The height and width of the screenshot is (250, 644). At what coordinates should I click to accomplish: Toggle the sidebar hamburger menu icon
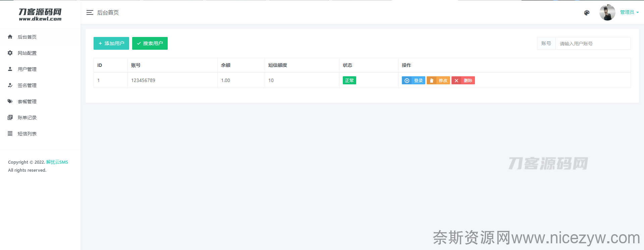tap(90, 12)
